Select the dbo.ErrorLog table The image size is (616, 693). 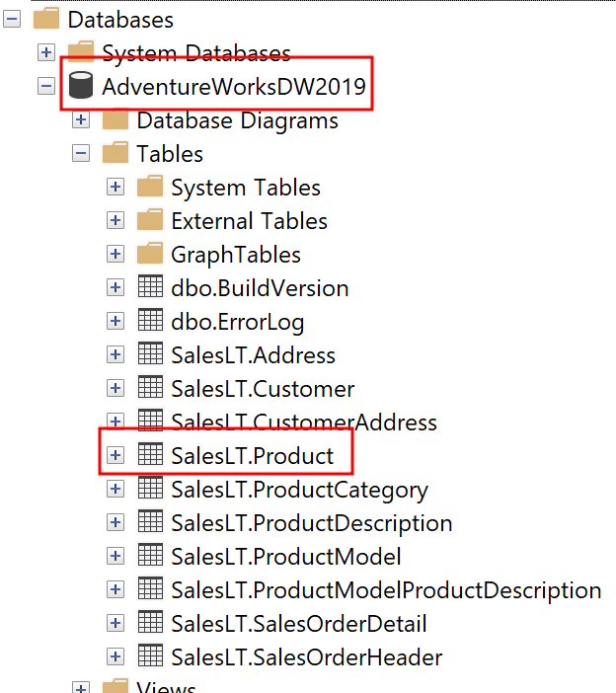tap(237, 322)
